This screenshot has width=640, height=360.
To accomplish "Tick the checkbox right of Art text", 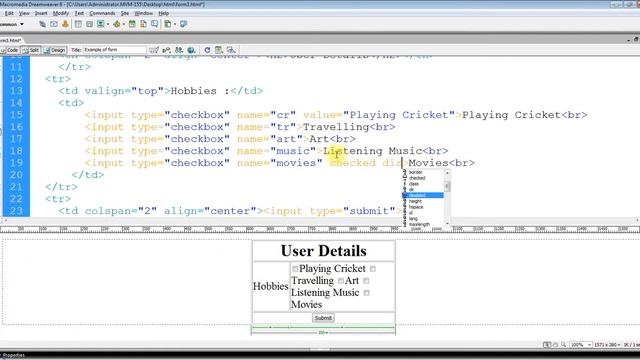I will click(x=366, y=281).
